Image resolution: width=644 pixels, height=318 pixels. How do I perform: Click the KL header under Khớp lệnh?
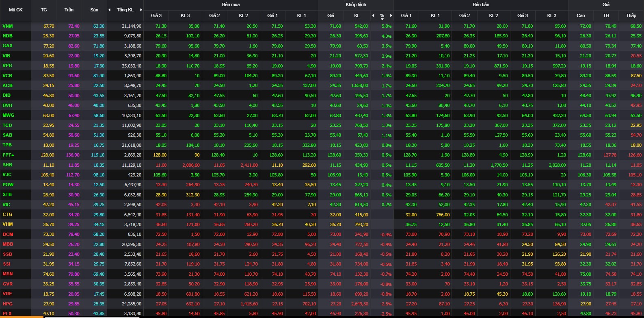[357, 15]
